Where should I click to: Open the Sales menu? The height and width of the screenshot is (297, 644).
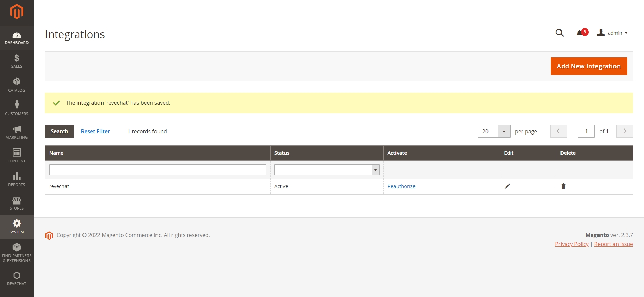pos(17,61)
